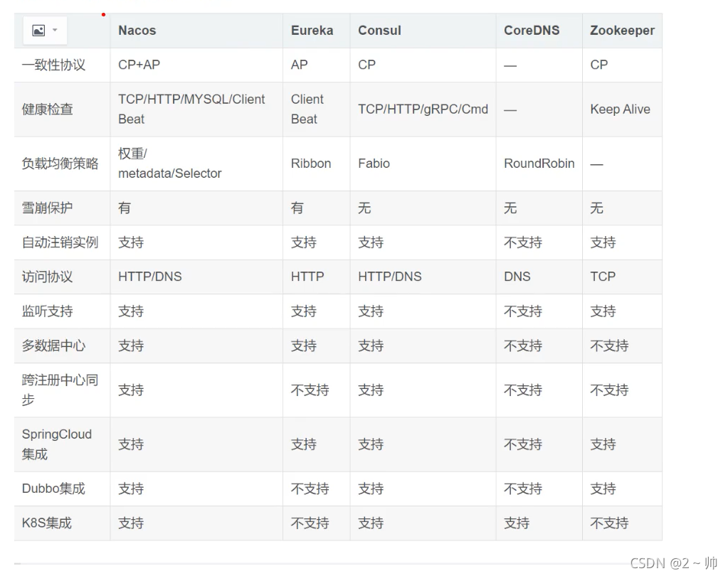Viewport: 728px width, 576px height.
Task: Select the CoreDNS column header
Action: [x=532, y=31]
